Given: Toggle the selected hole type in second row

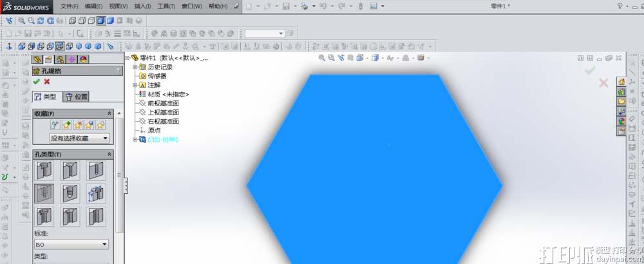Looking at the screenshot, I should (x=44, y=194).
